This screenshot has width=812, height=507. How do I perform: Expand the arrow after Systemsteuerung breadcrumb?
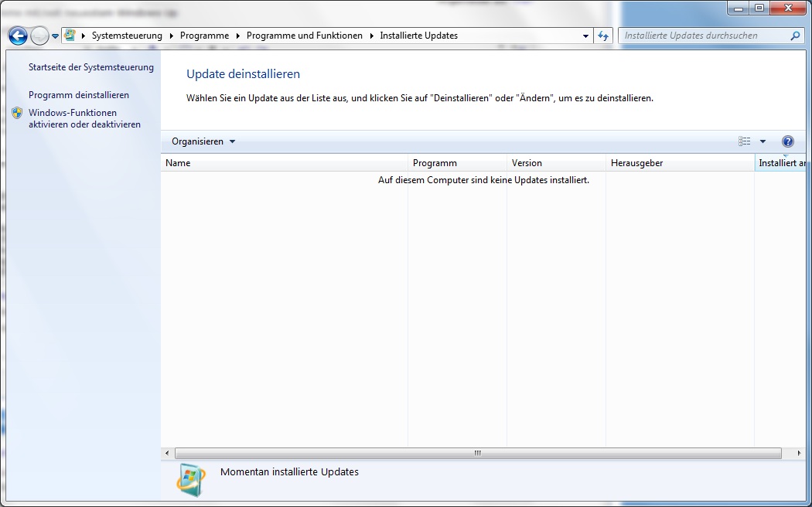tap(172, 36)
